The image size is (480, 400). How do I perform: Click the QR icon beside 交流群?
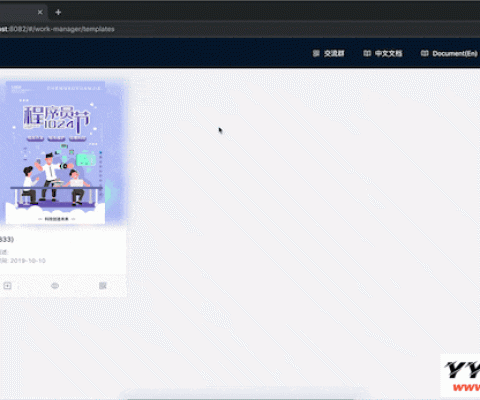(316, 53)
